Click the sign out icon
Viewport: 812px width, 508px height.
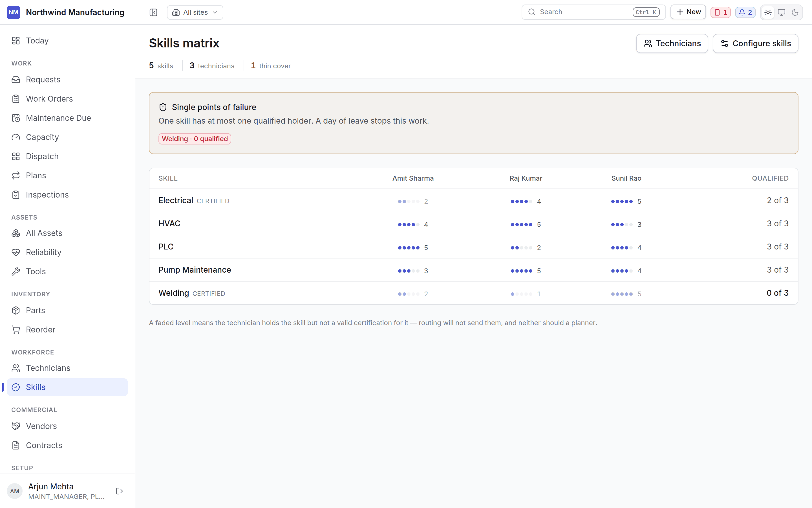(120, 491)
